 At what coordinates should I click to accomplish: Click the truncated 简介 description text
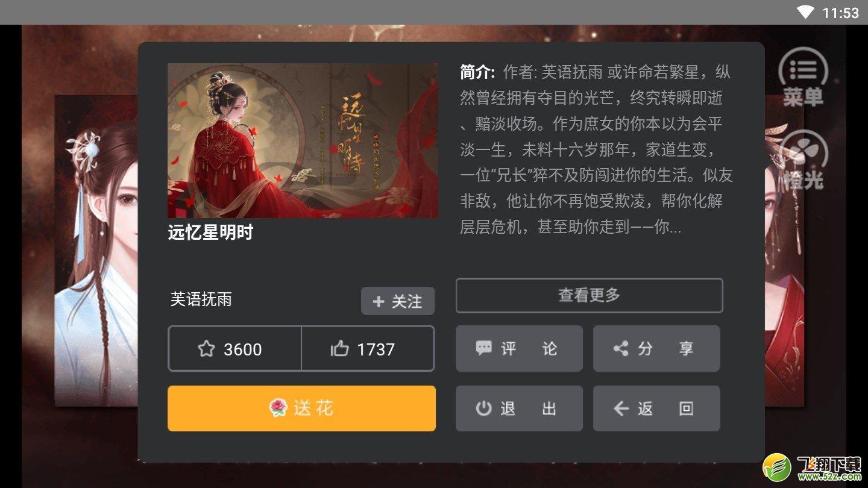point(596,150)
